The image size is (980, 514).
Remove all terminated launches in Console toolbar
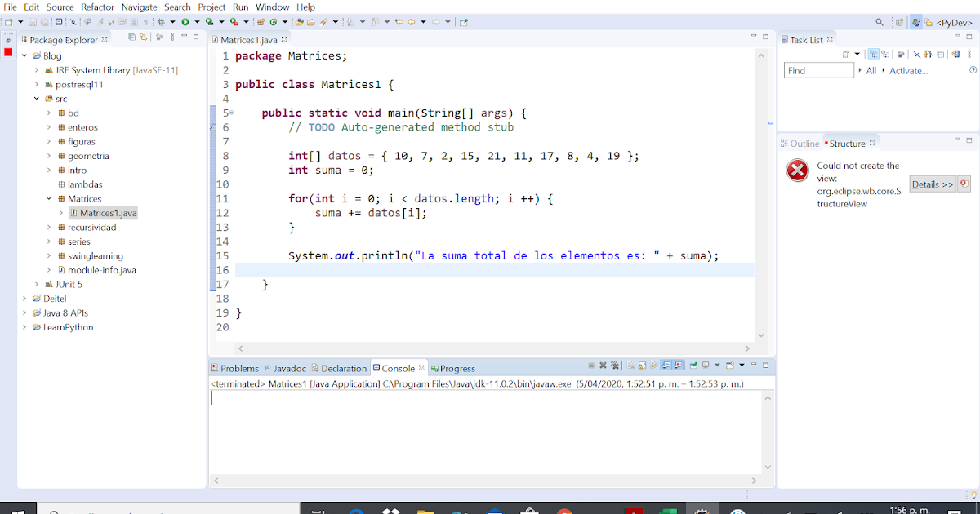click(614, 366)
